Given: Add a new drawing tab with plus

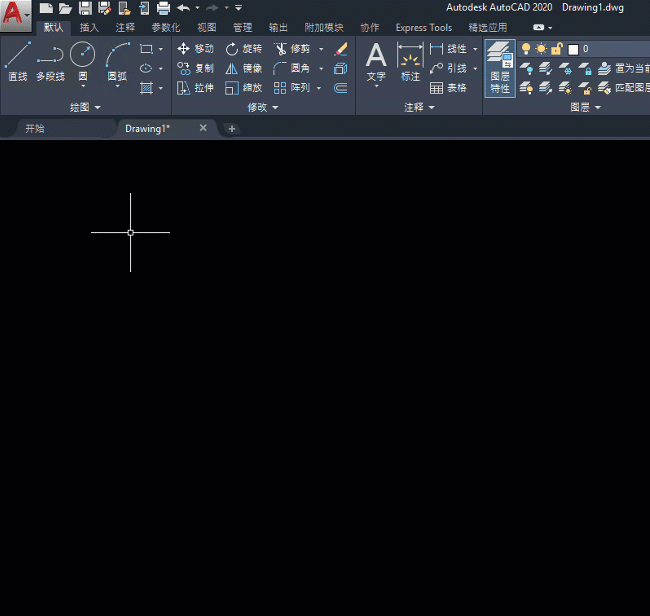Looking at the screenshot, I should [x=232, y=129].
